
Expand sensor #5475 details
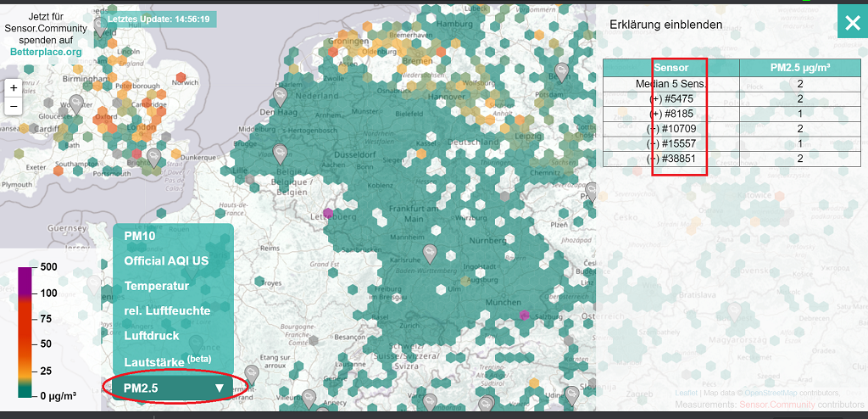pyautogui.click(x=670, y=99)
